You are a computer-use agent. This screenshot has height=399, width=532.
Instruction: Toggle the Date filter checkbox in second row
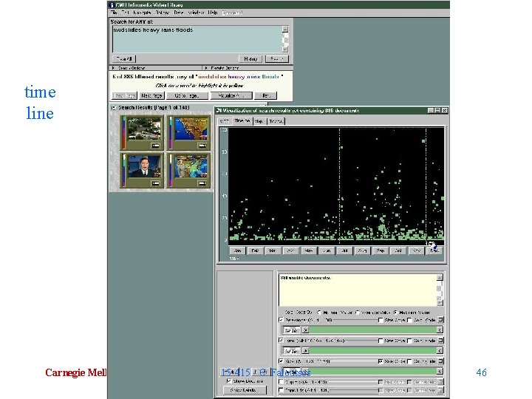282,341
